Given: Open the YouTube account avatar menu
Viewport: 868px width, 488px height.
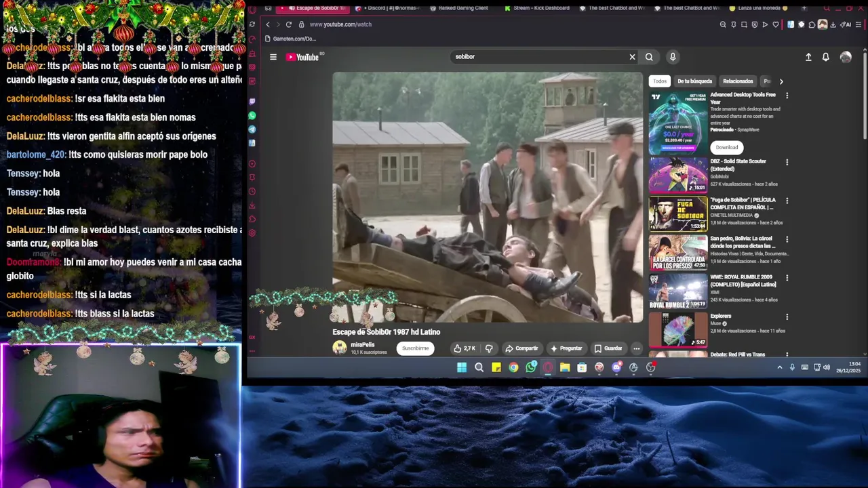Looking at the screenshot, I should 846,57.
